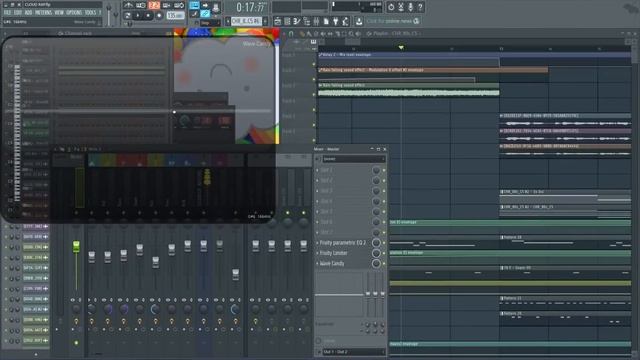The image size is (640, 360).
Task: Toggle Fruity parametric EQ 2 enable LED
Action: coord(384,243)
